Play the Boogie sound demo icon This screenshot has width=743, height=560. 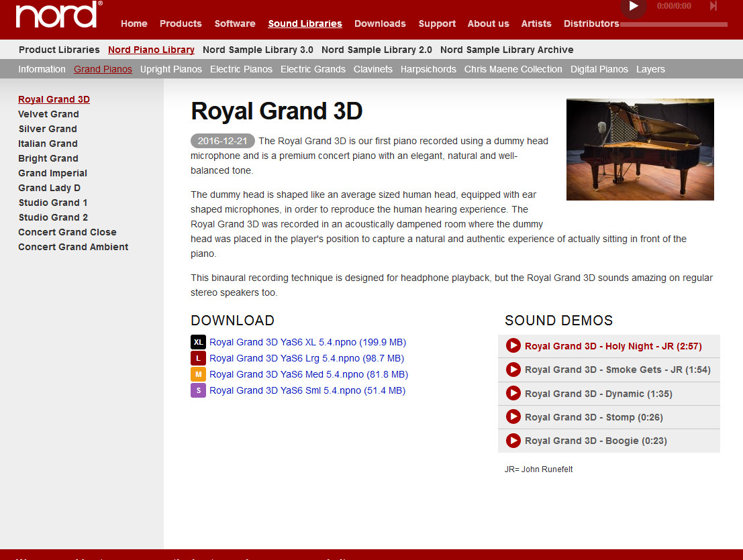513,441
